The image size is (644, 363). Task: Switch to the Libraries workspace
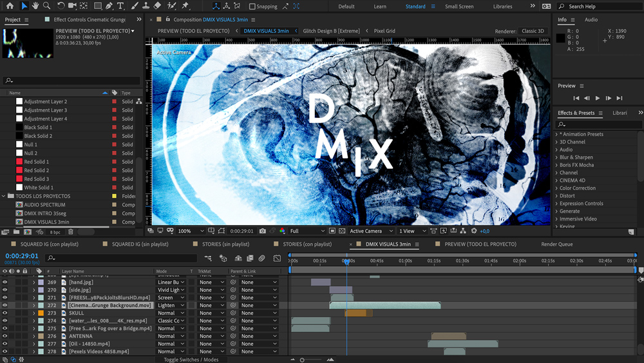503,6
